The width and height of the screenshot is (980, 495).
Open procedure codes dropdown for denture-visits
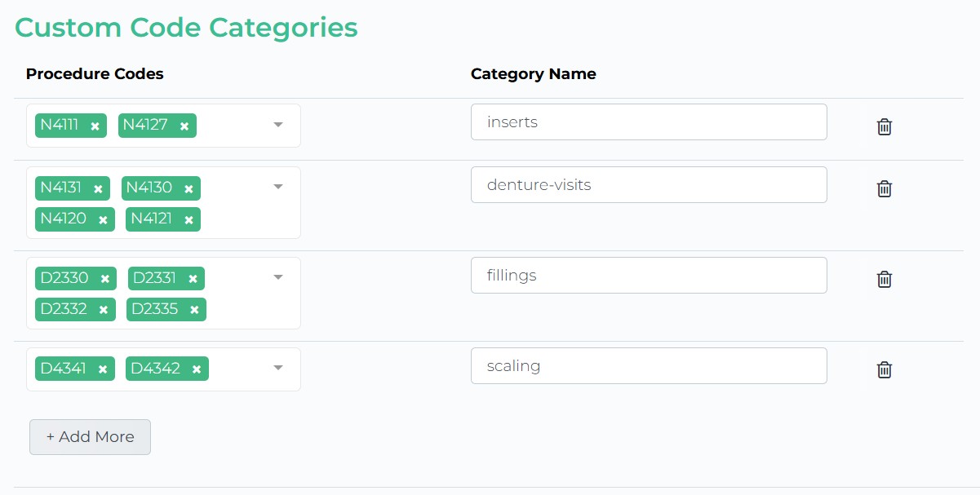coord(278,187)
